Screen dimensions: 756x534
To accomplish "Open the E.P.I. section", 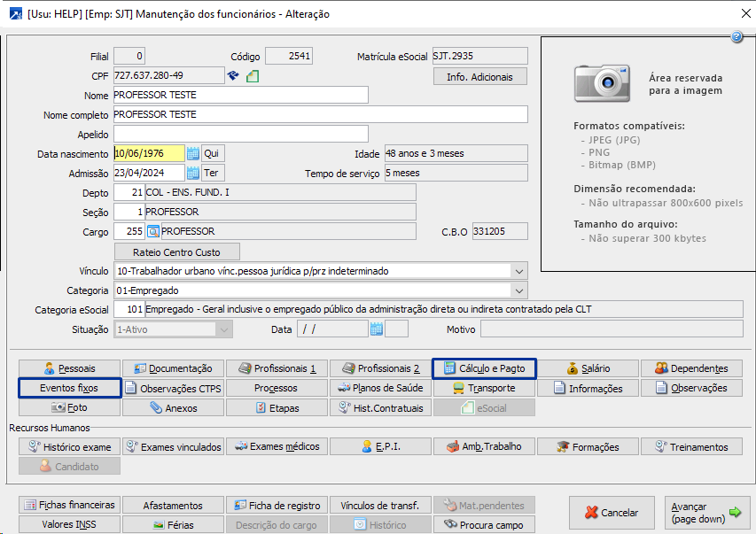I will pos(380,446).
